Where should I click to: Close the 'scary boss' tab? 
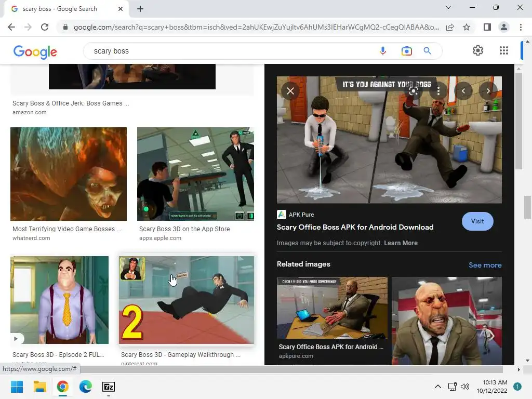[x=121, y=9]
